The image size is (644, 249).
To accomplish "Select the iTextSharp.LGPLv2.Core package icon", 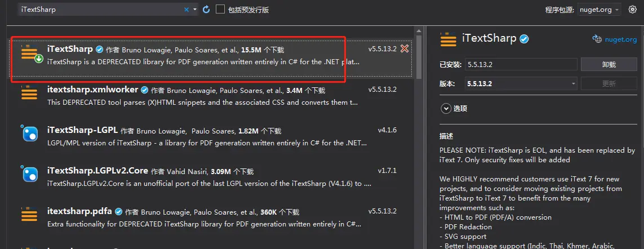I will point(29,174).
